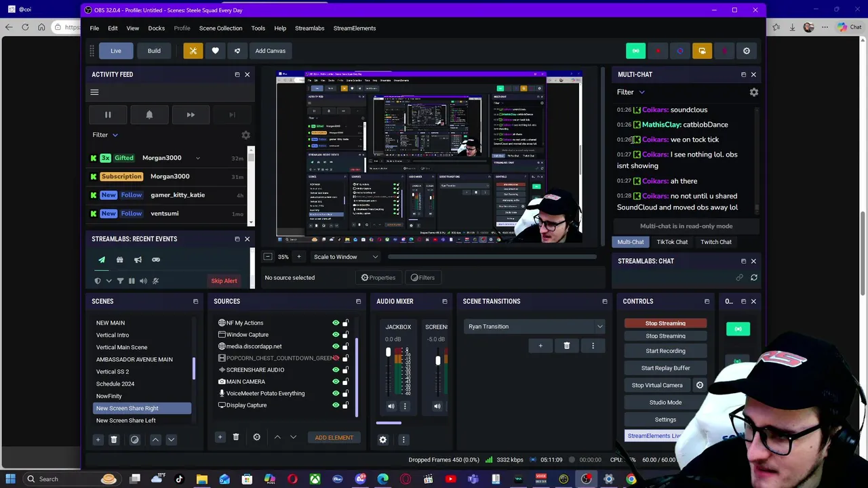Lock the MAIN CAMERA source

click(345, 382)
